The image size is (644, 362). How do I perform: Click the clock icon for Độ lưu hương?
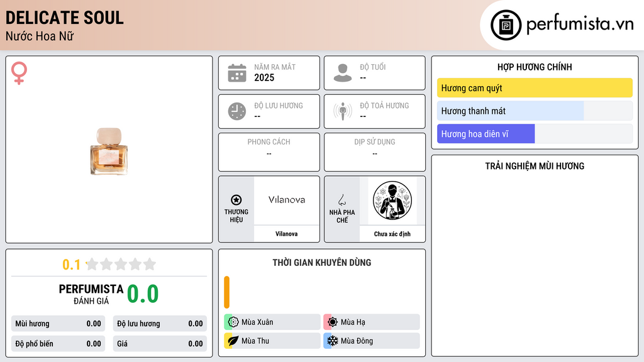point(237,111)
